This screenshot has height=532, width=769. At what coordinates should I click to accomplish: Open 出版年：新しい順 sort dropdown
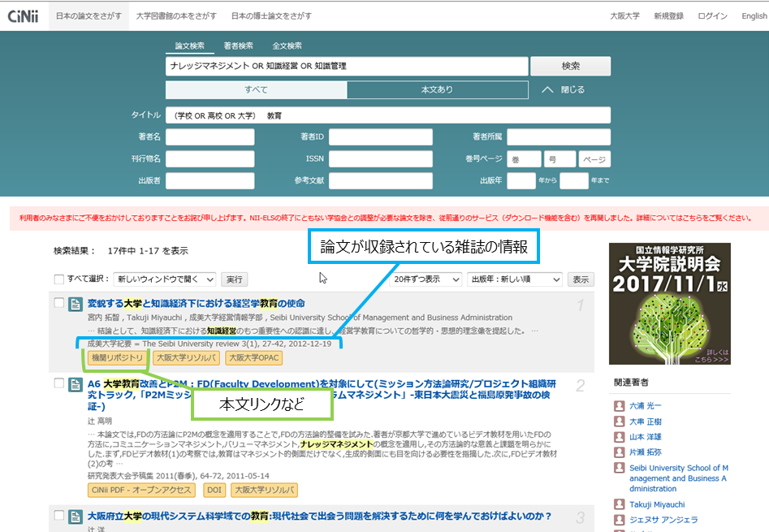click(515, 279)
